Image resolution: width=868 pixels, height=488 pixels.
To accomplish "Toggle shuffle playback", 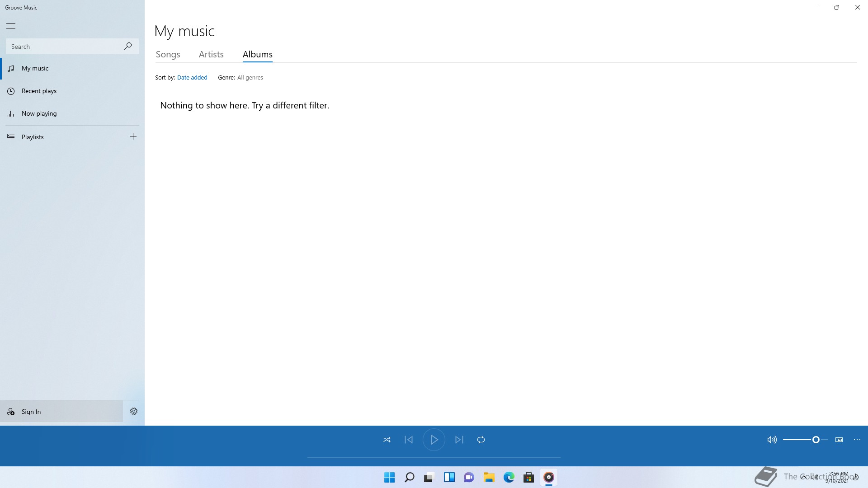I will (387, 440).
